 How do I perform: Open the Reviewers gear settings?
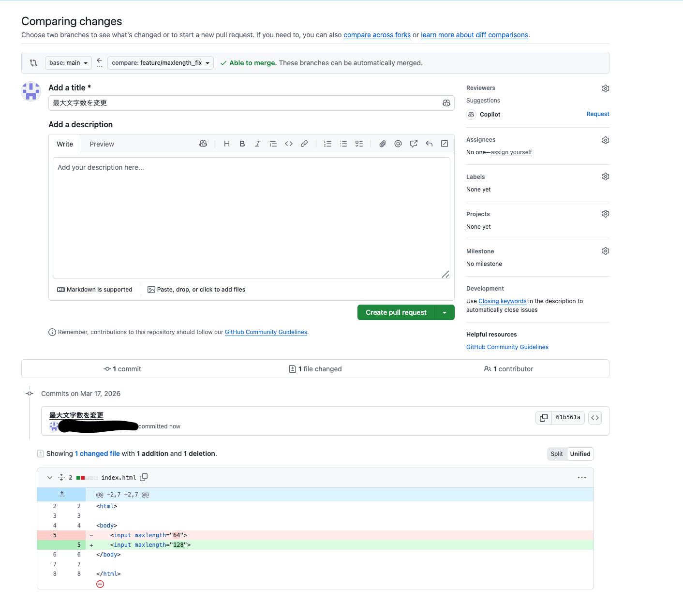click(606, 88)
